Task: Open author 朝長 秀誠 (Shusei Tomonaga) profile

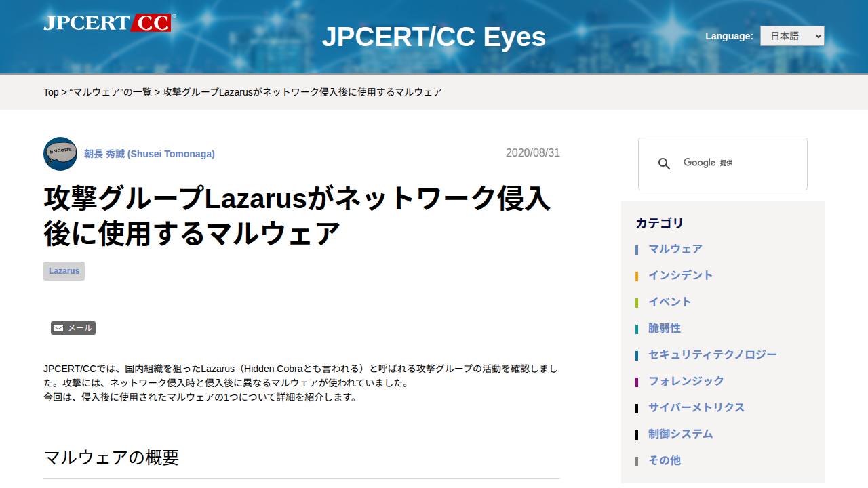Action: (x=149, y=154)
